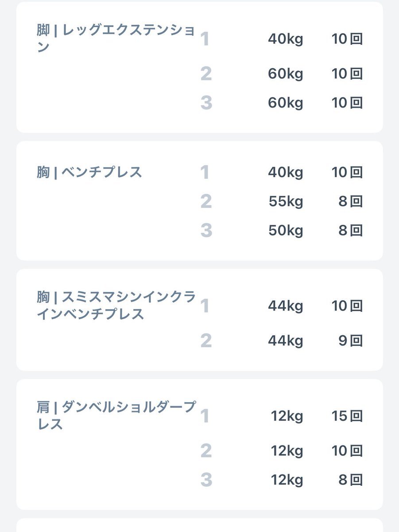Select the 胸 | ベンチプレス exercise title
Viewport: 399px width, 532px height.
(x=89, y=172)
